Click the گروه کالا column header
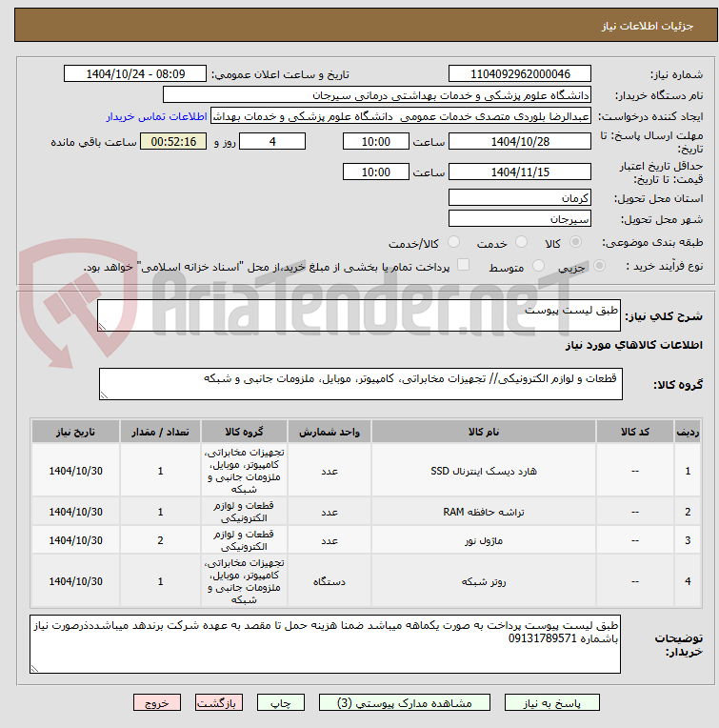 (244, 432)
